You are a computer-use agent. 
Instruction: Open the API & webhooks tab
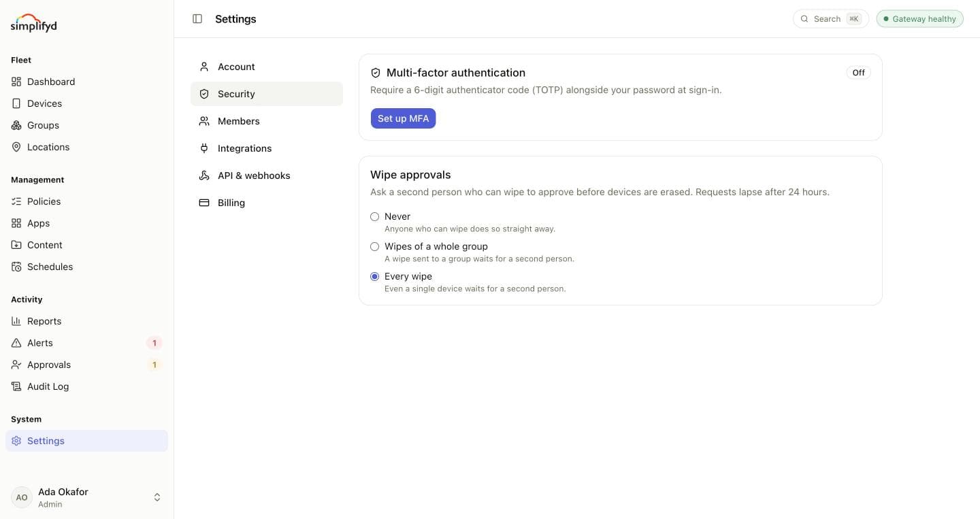[267, 175]
